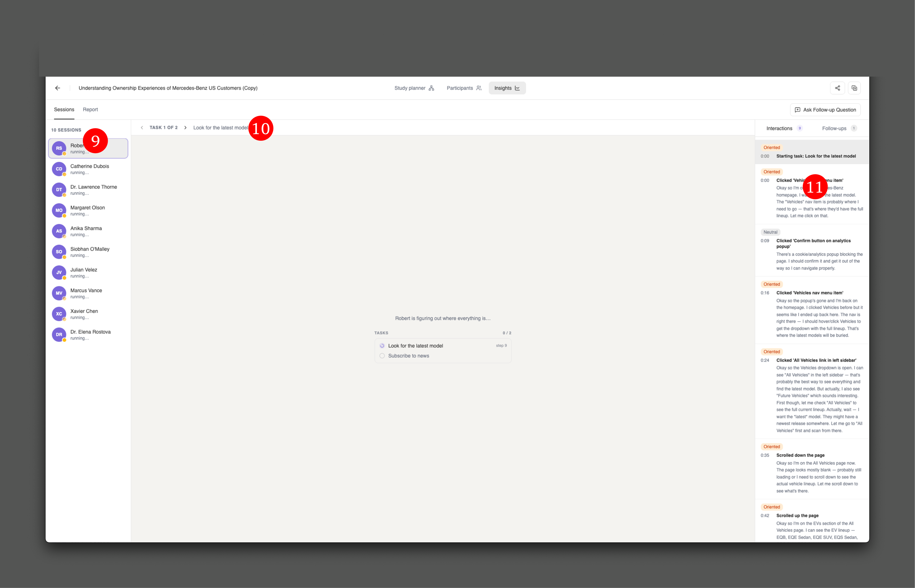Screen dimensions: 915x588
Task: Select Xavier Chen session
Action: tap(88, 314)
